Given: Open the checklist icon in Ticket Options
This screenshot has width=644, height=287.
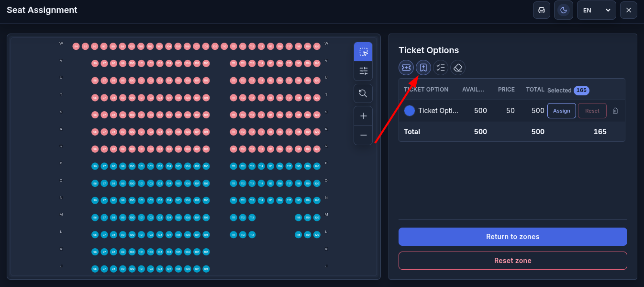Looking at the screenshot, I should (x=441, y=68).
